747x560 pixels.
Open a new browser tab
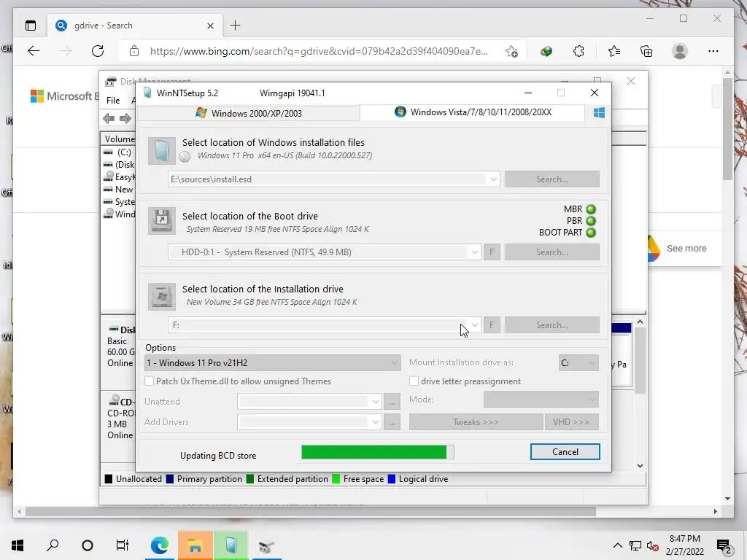[236, 26]
